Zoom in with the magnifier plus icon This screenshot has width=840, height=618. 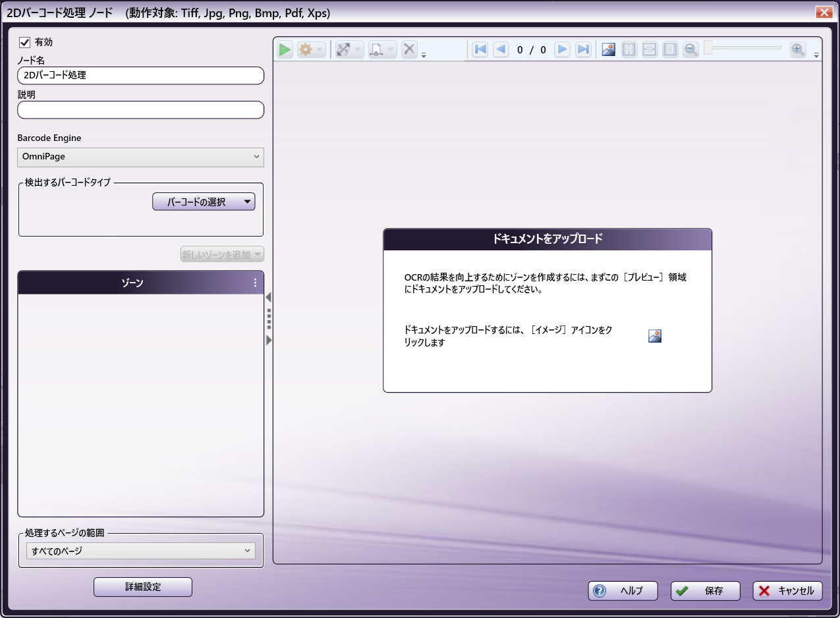tap(798, 49)
